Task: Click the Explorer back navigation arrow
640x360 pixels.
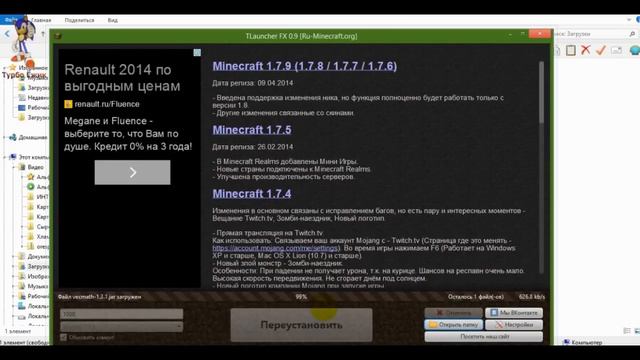Action: coord(7,34)
